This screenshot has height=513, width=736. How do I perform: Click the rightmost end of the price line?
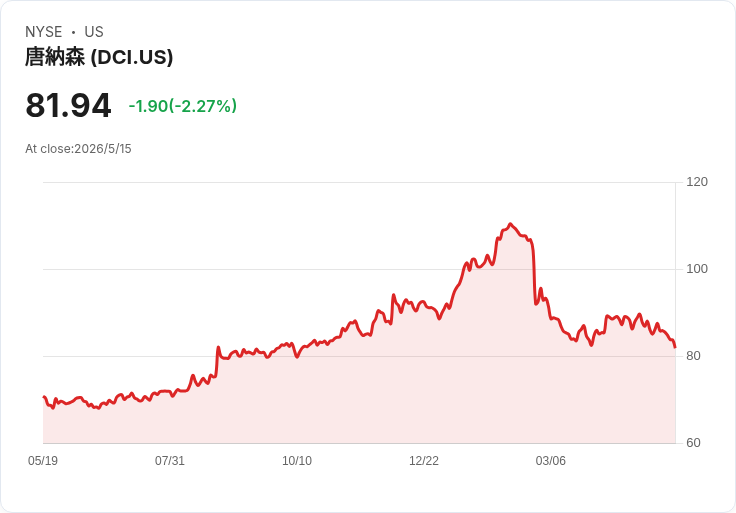675,347
